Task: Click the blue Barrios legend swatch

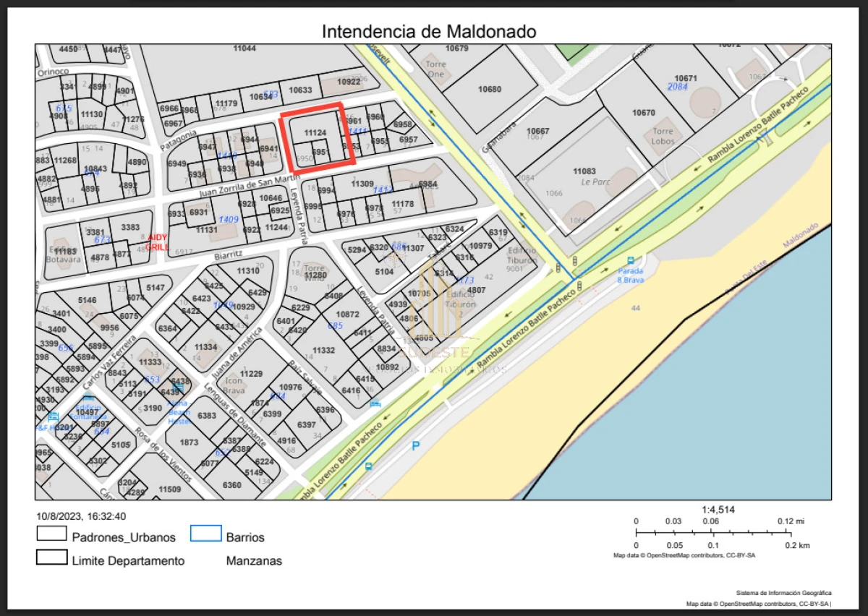Action: pos(205,534)
